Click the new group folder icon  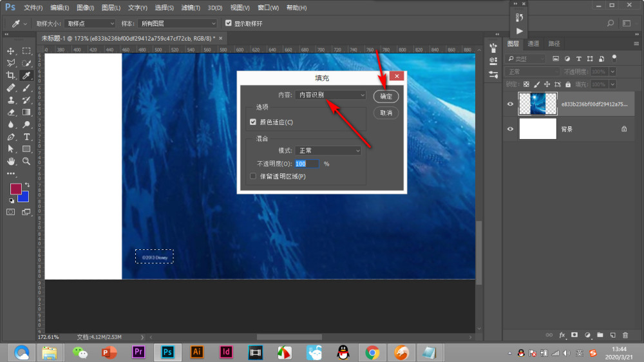tap(600, 336)
